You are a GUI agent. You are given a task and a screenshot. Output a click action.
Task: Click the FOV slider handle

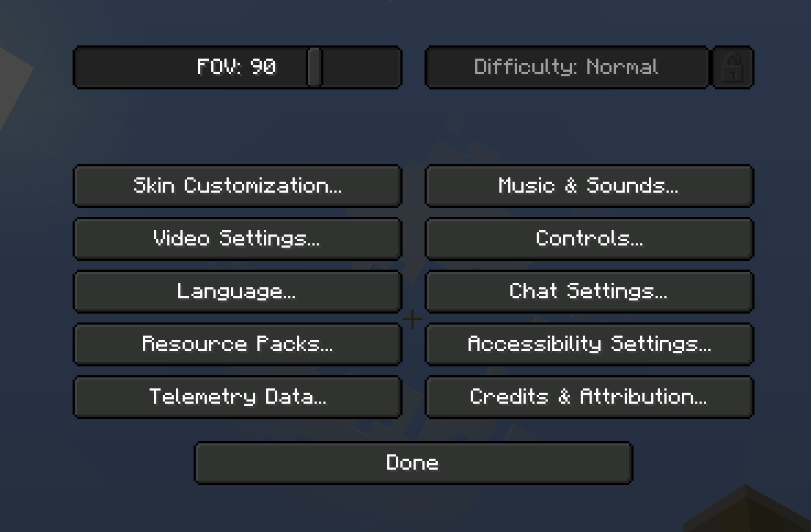[x=315, y=67]
